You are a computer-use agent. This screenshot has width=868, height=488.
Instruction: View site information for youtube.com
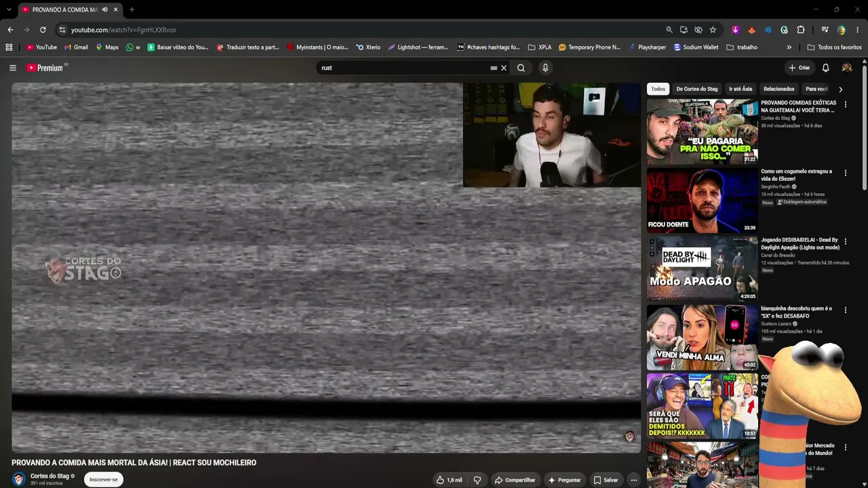tap(62, 30)
